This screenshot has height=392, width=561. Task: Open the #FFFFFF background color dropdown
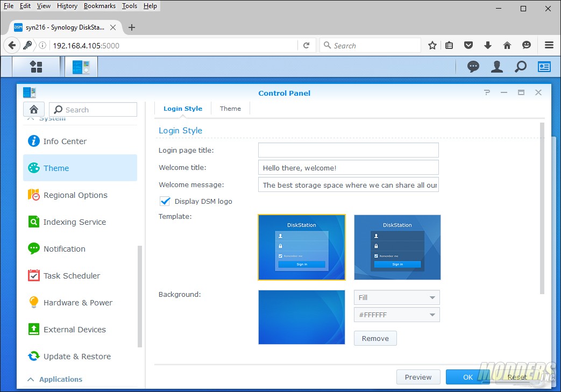(x=397, y=315)
